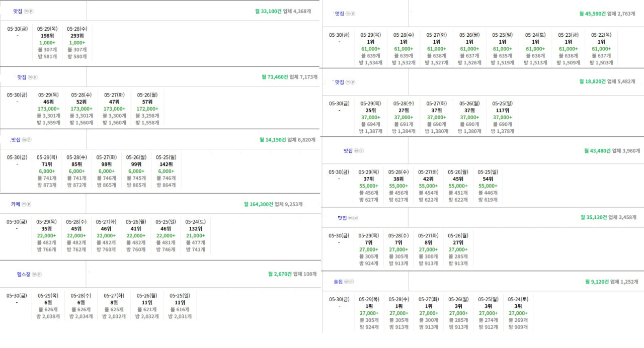
Task: Click the 월 2,670건 monthly search count
Action: pyautogui.click(x=280, y=274)
